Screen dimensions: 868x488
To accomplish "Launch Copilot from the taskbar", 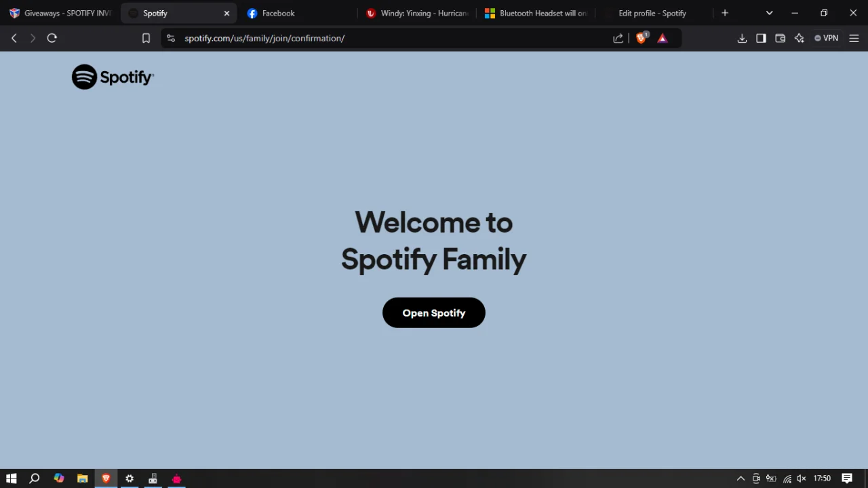I will 59,479.
